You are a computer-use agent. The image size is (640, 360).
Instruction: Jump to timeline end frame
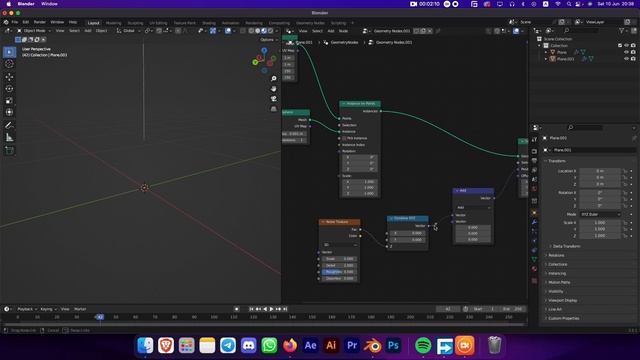point(285,309)
